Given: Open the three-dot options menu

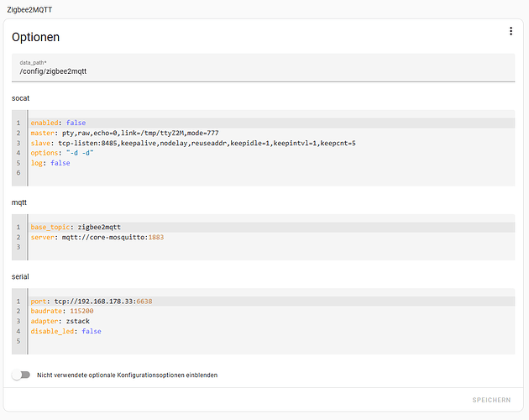Looking at the screenshot, I should (x=510, y=31).
